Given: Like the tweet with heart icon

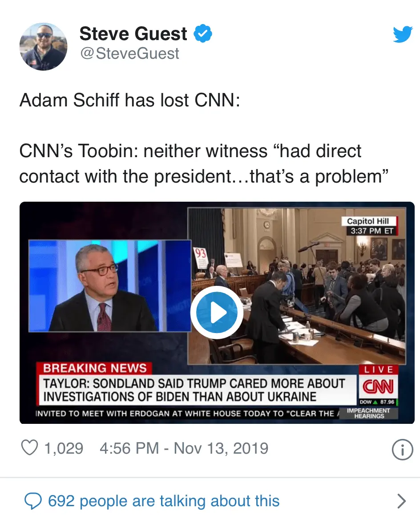Looking at the screenshot, I should point(30,447).
